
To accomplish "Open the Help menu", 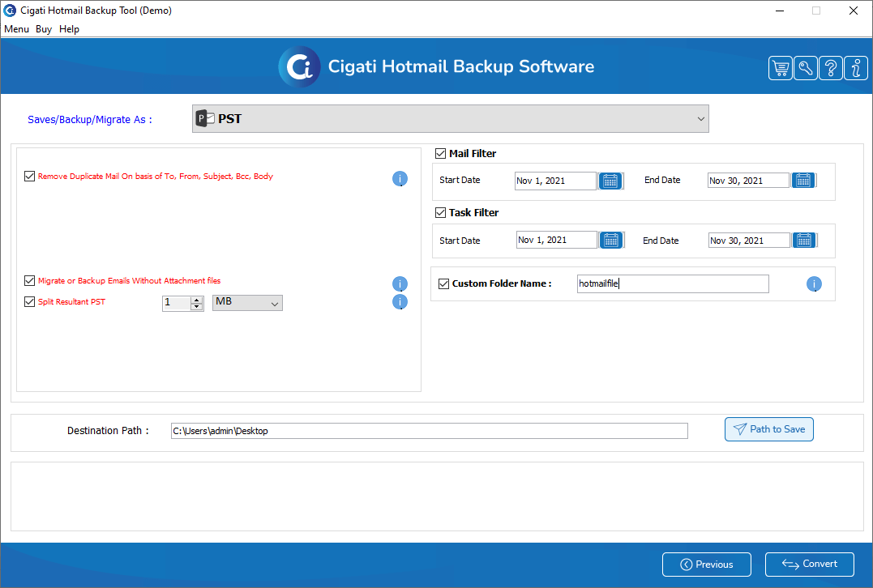I will point(69,29).
